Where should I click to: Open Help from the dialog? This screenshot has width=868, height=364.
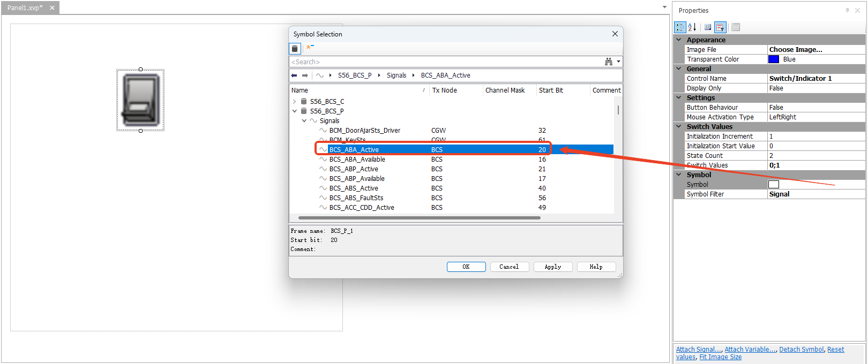[x=596, y=267]
